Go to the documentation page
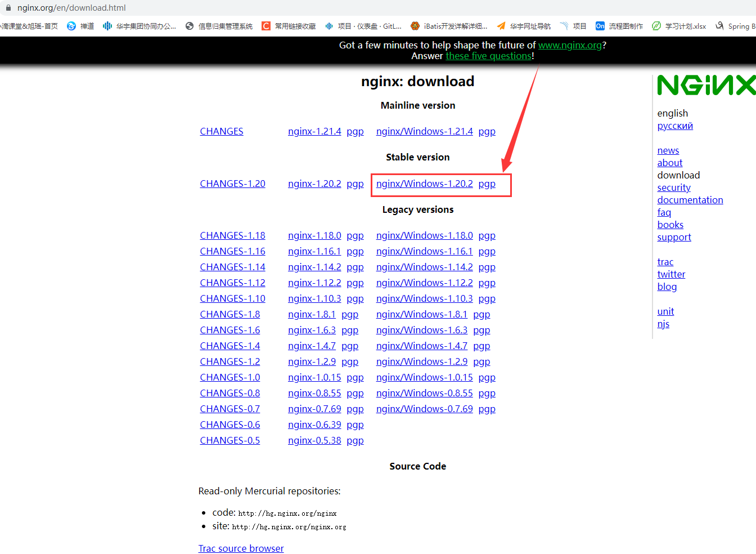The height and width of the screenshot is (554, 756). 690,200
